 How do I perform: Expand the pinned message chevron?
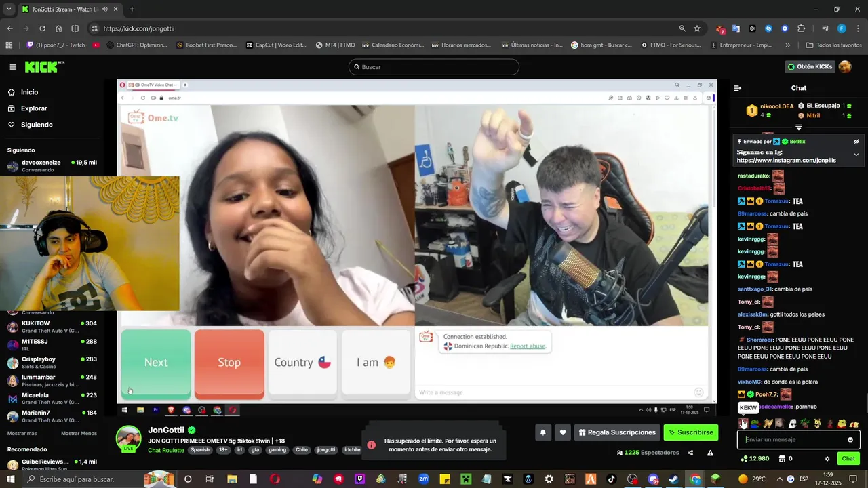pyautogui.click(x=856, y=155)
